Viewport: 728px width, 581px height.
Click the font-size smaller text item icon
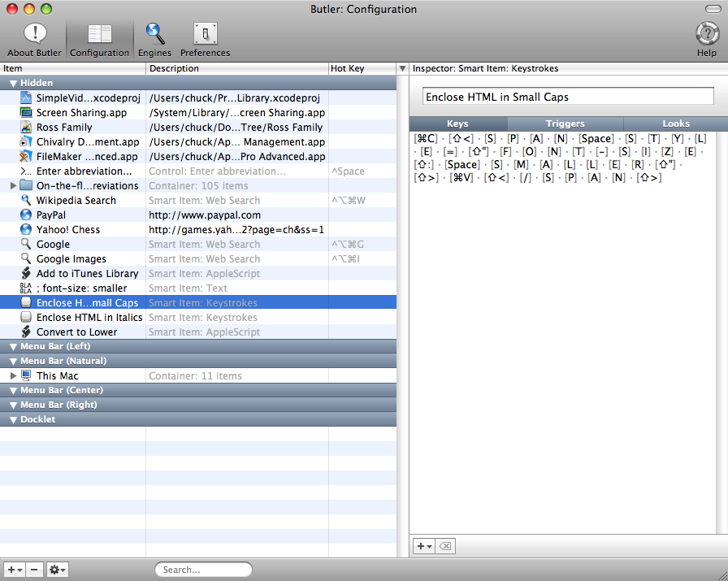[26, 288]
